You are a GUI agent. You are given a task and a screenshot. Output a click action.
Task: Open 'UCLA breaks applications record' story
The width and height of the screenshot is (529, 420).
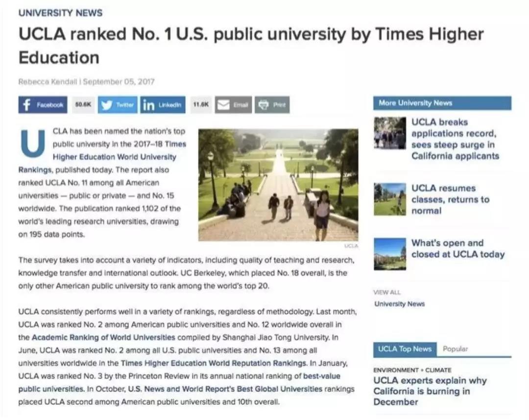click(x=455, y=139)
